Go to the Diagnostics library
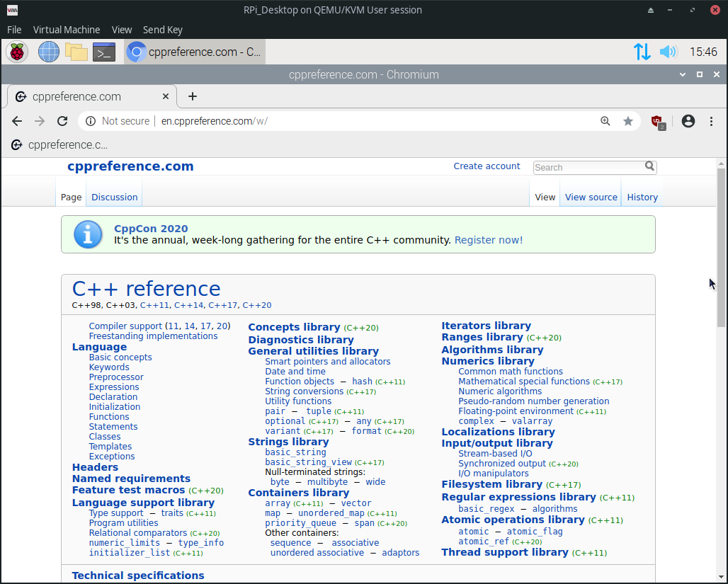This screenshot has width=728, height=584. (301, 340)
